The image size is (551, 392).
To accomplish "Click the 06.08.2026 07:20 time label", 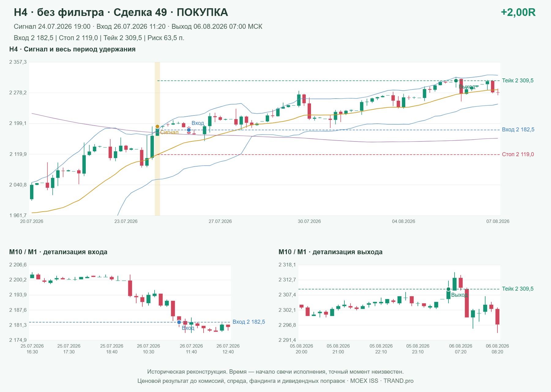I will [x=461, y=349].
